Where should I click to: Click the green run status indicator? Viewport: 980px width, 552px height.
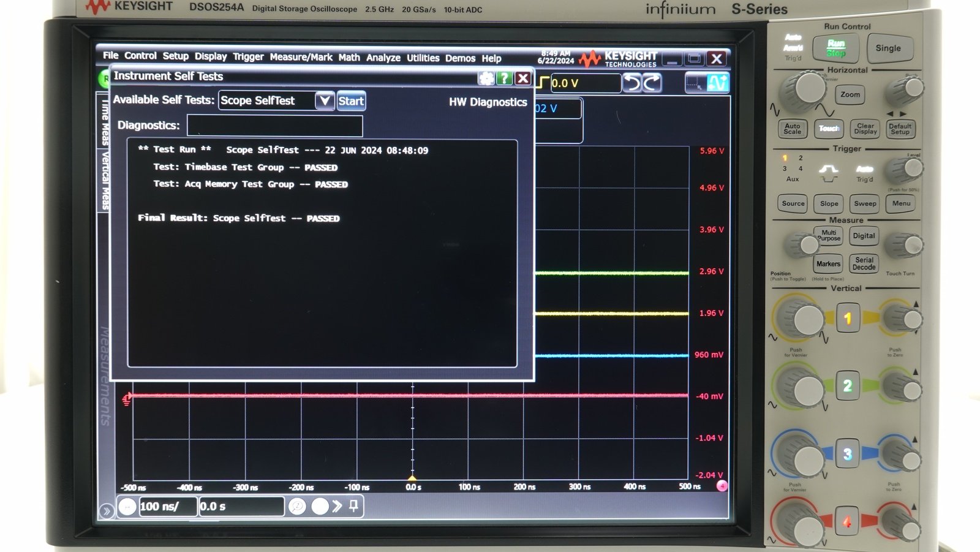point(104,78)
